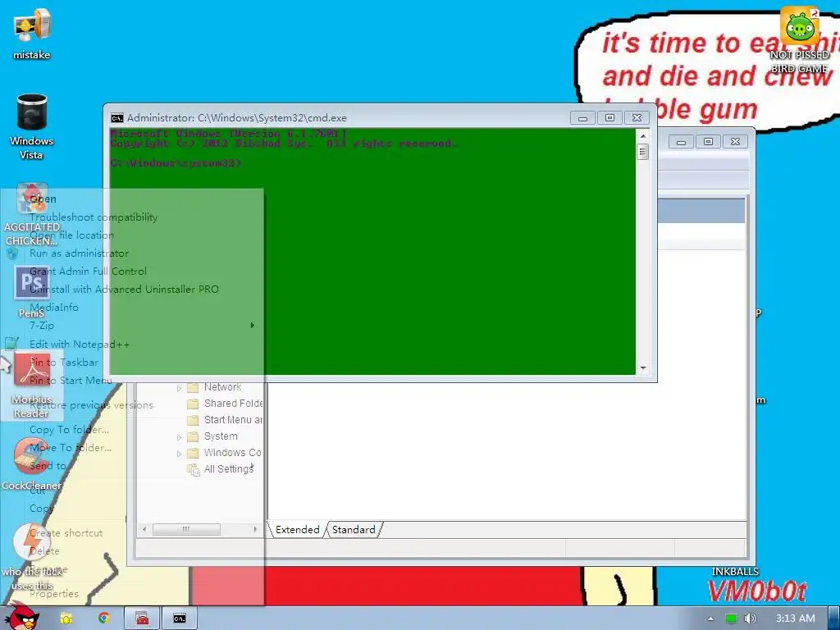This screenshot has width=840, height=630.
Task: Click the cmd.exe title bar system icon
Action: (x=116, y=118)
